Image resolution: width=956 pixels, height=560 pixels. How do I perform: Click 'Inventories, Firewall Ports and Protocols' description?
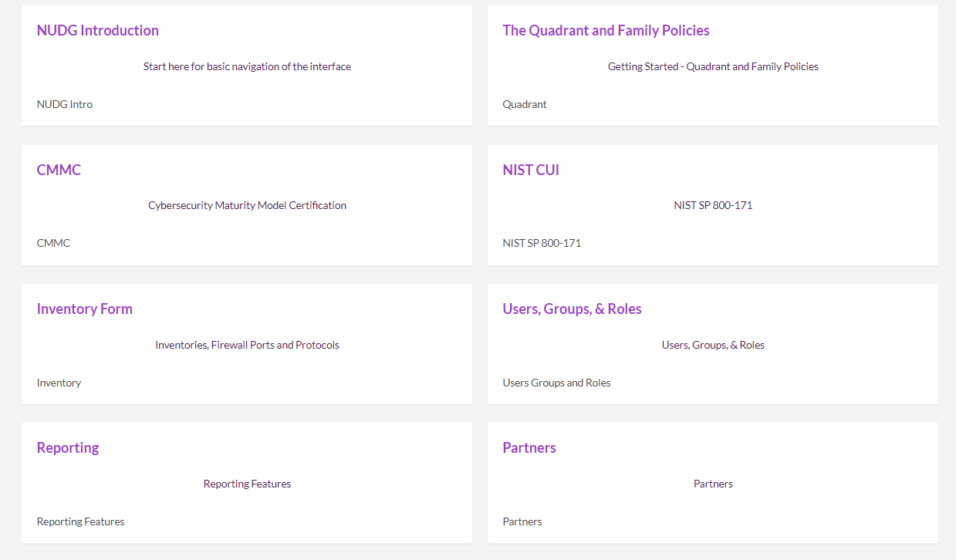247,345
